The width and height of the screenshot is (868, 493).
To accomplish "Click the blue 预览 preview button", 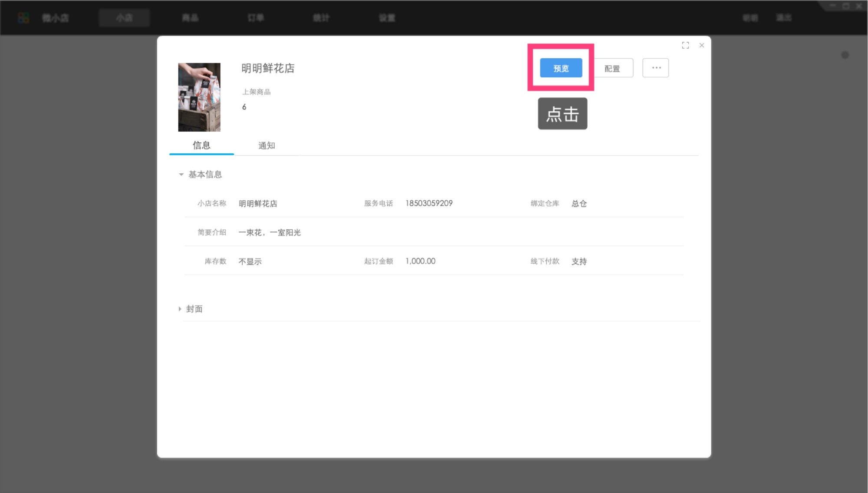I will coord(561,68).
